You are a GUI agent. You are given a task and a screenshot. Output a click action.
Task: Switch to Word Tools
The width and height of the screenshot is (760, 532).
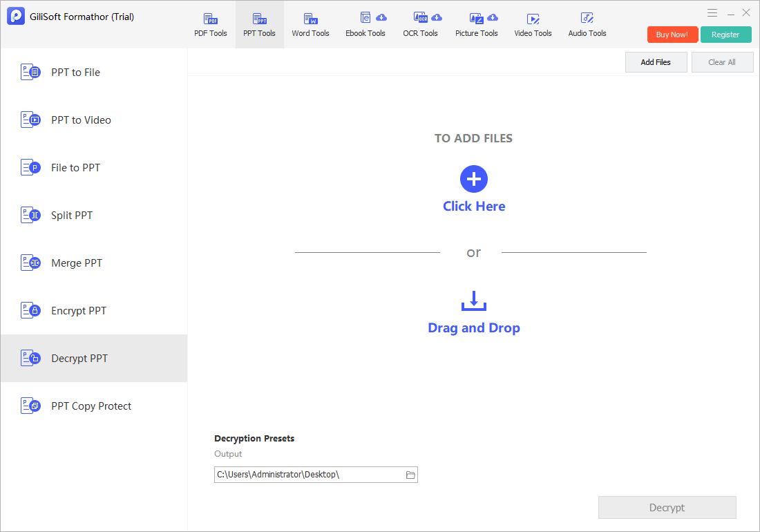[x=310, y=25]
